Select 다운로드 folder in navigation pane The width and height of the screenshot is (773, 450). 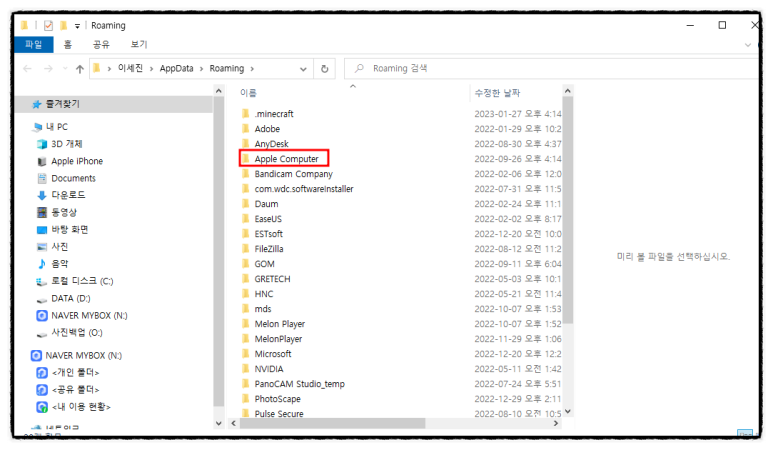[x=68, y=195]
